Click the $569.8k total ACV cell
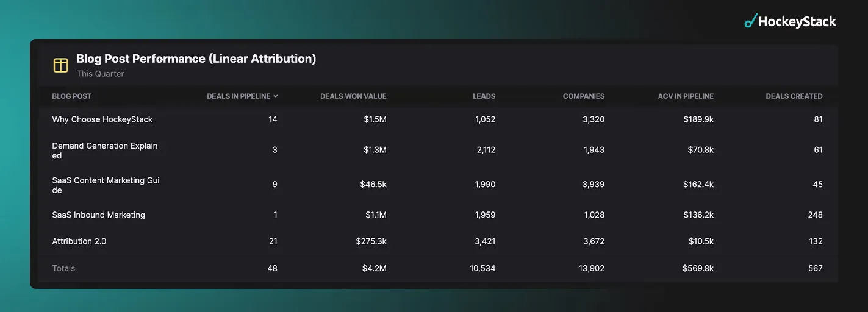The height and width of the screenshot is (312, 868). (698, 268)
